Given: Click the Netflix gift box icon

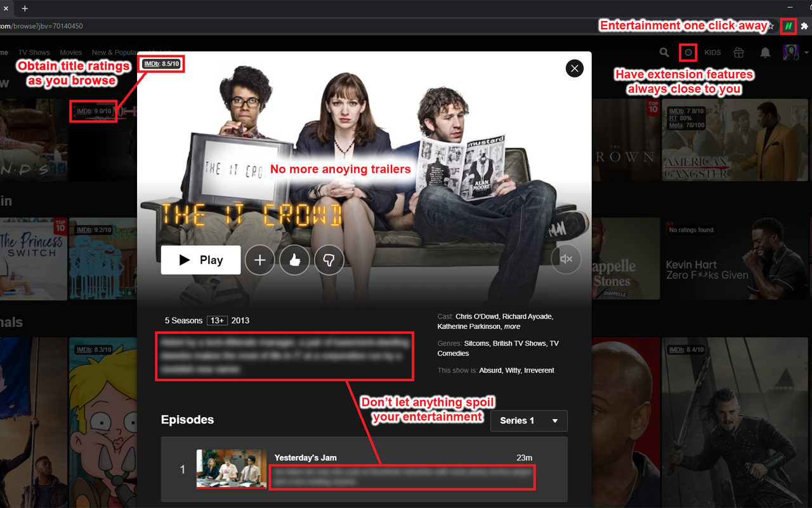Looking at the screenshot, I should click(738, 52).
